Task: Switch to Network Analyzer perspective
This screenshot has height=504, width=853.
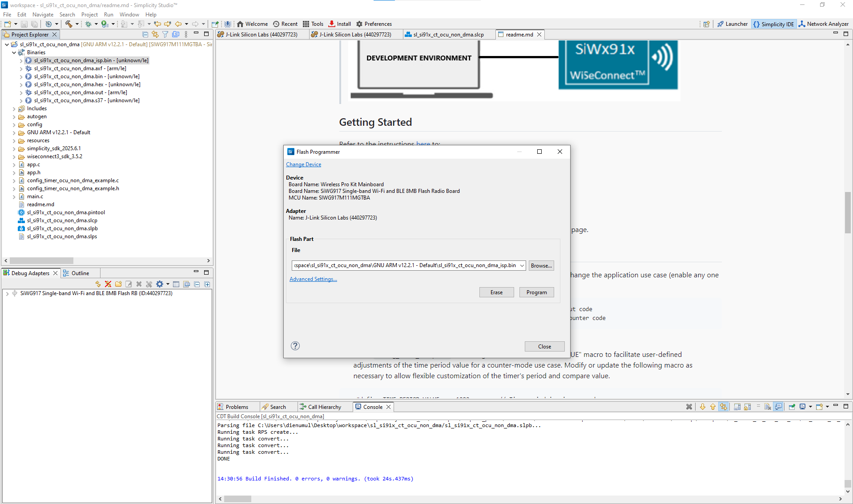Action: pos(823,24)
